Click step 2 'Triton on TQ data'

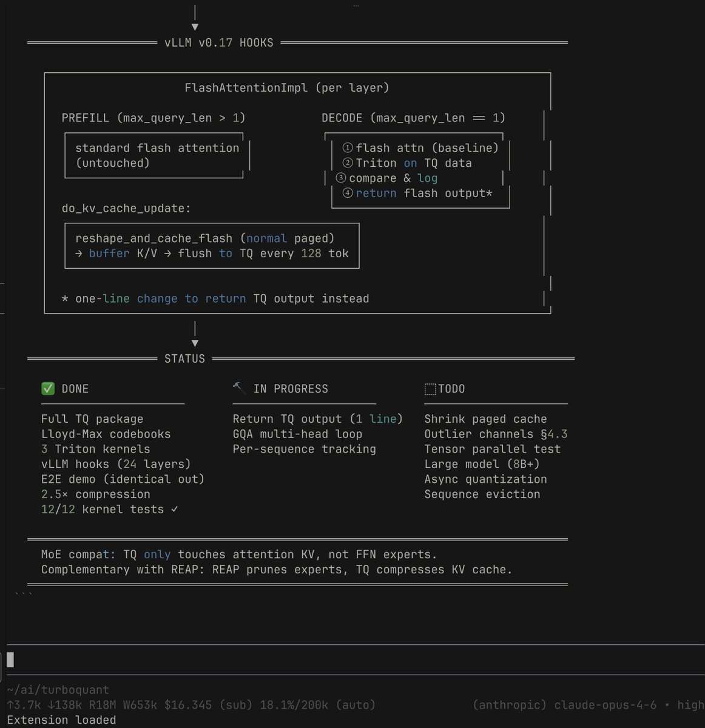coord(407,163)
